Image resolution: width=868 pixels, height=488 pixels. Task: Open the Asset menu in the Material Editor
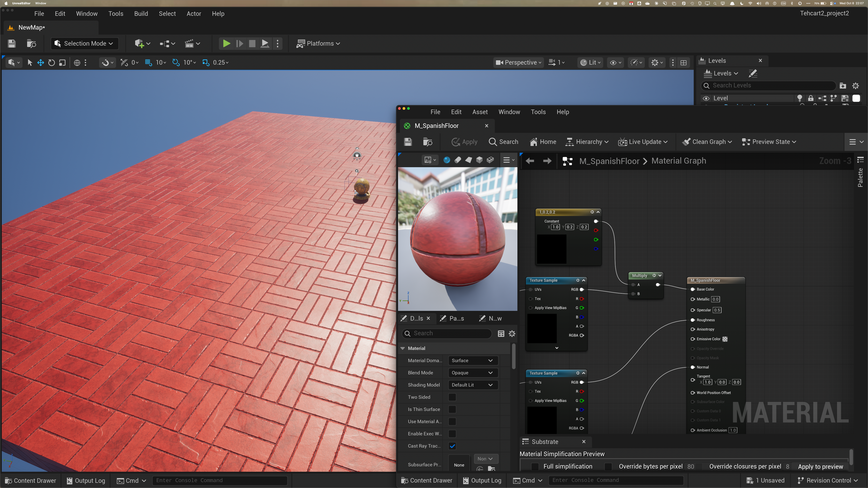click(x=480, y=112)
